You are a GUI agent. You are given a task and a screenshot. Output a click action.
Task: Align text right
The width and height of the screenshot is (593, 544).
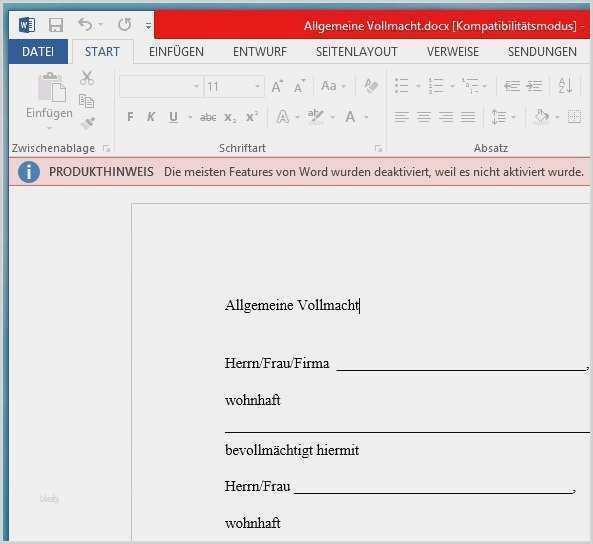[446, 117]
